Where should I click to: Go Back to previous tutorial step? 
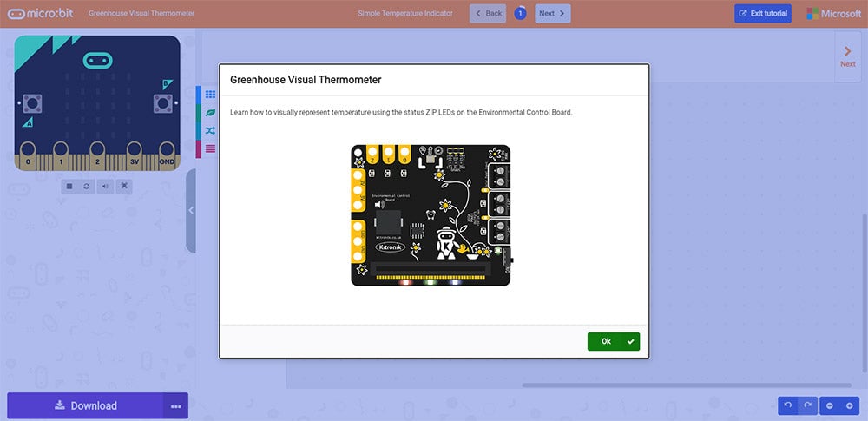coord(488,13)
